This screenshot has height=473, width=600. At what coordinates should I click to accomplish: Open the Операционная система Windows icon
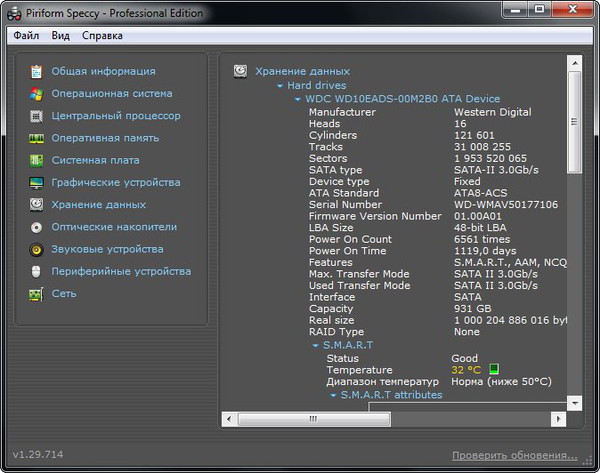(36, 93)
